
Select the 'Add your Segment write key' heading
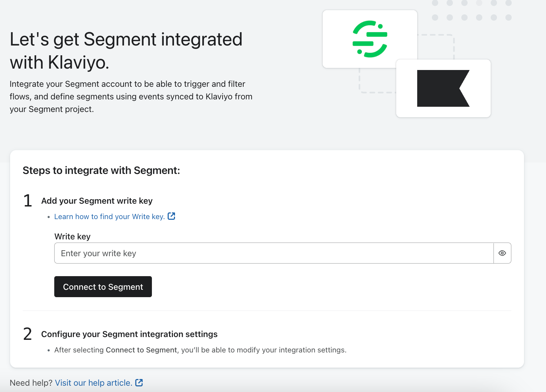click(97, 201)
